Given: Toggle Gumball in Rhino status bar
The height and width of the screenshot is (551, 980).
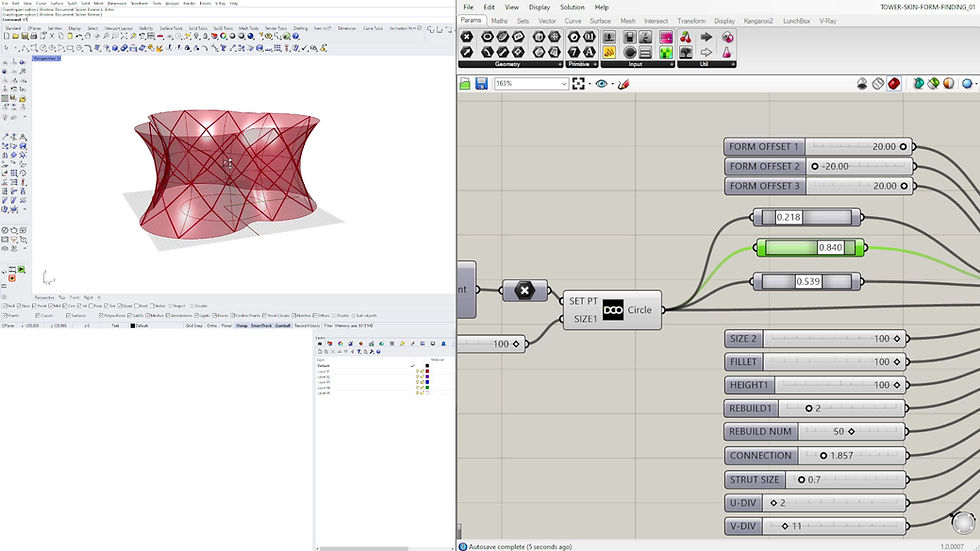Looking at the screenshot, I should 282,325.
